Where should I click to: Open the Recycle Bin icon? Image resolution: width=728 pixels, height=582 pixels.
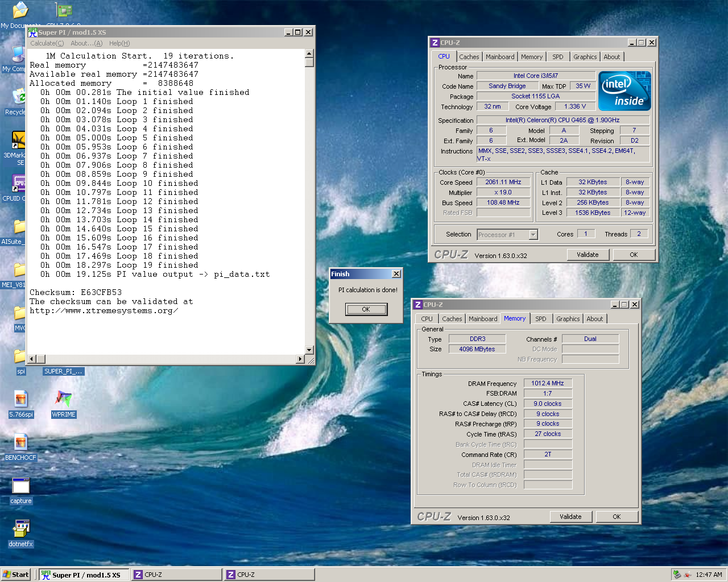tap(18, 97)
